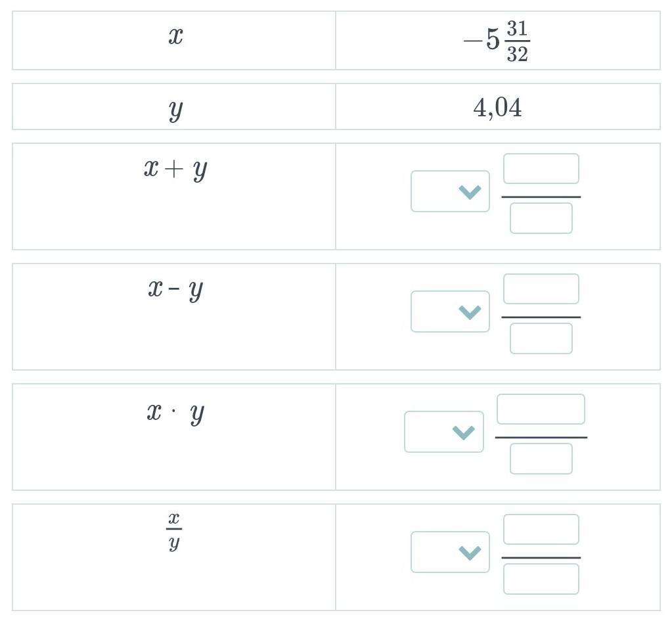Image resolution: width=672 pixels, height=623 pixels.
Task: Click the x · y product label
Action: coord(175,413)
